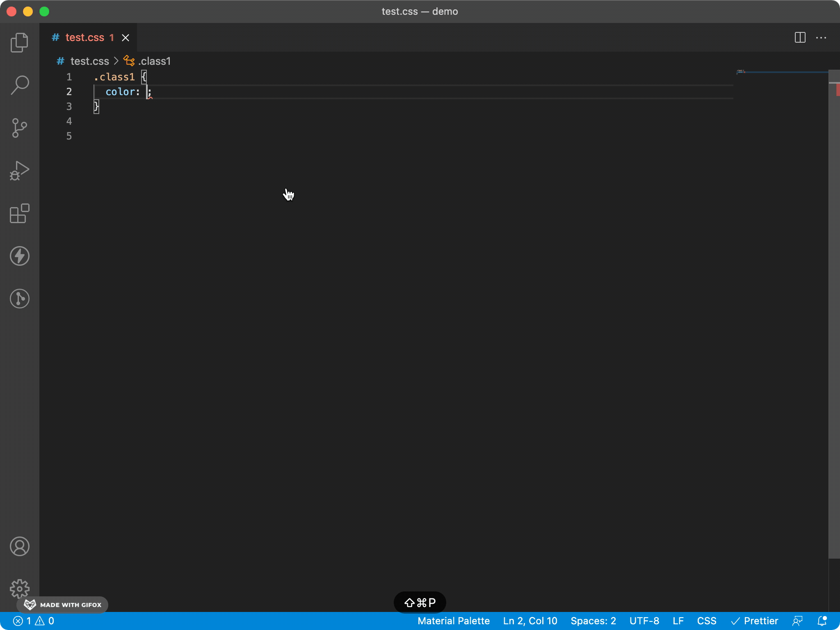Click test.css in the breadcrumb path
Image resolution: width=840 pixels, height=630 pixels.
tap(89, 61)
